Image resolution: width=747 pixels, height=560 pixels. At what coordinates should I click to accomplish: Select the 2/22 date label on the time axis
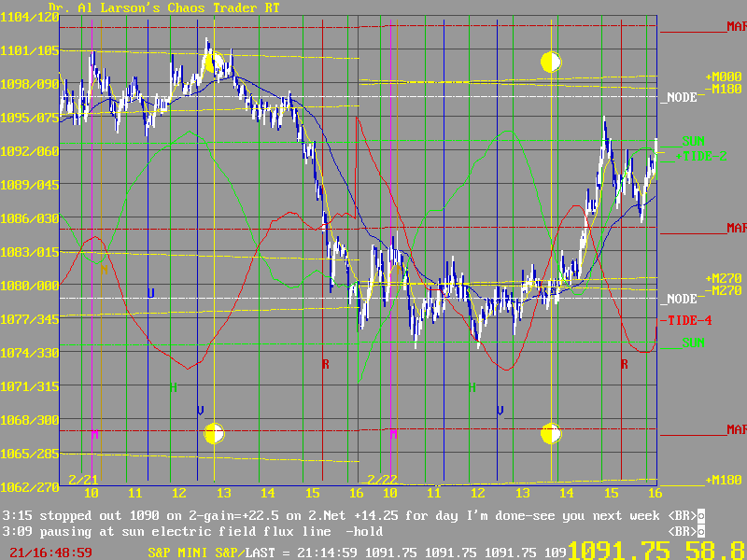pyautogui.click(x=381, y=480)
